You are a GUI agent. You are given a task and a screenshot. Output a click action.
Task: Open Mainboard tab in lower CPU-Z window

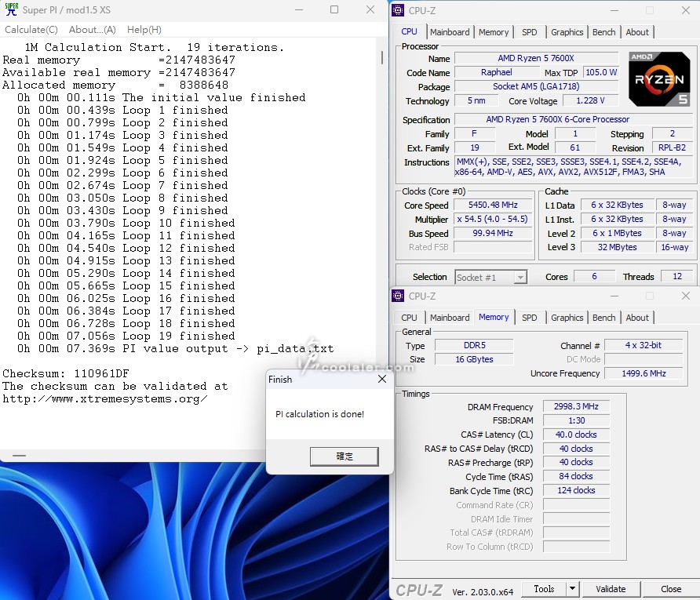(x=450, y=318)
